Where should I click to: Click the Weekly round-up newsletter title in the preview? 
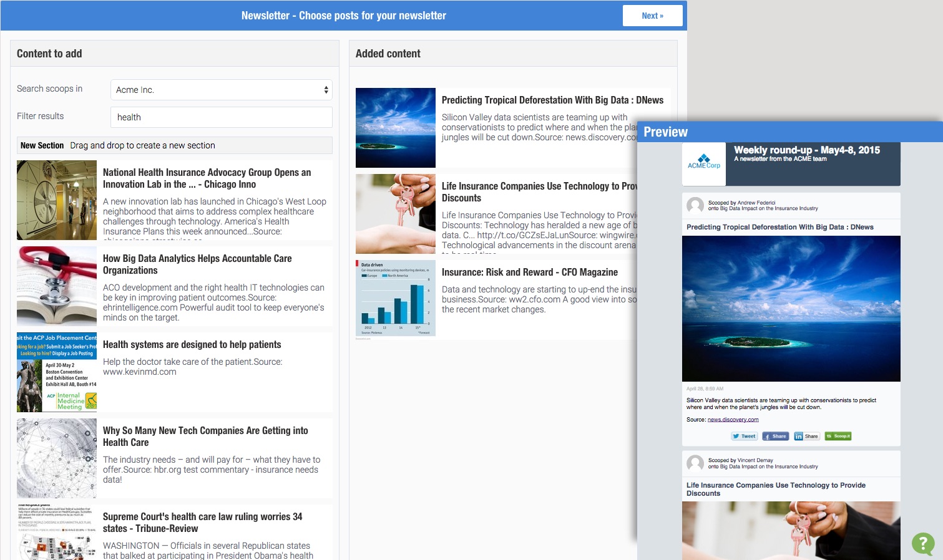tap(807, 150)
